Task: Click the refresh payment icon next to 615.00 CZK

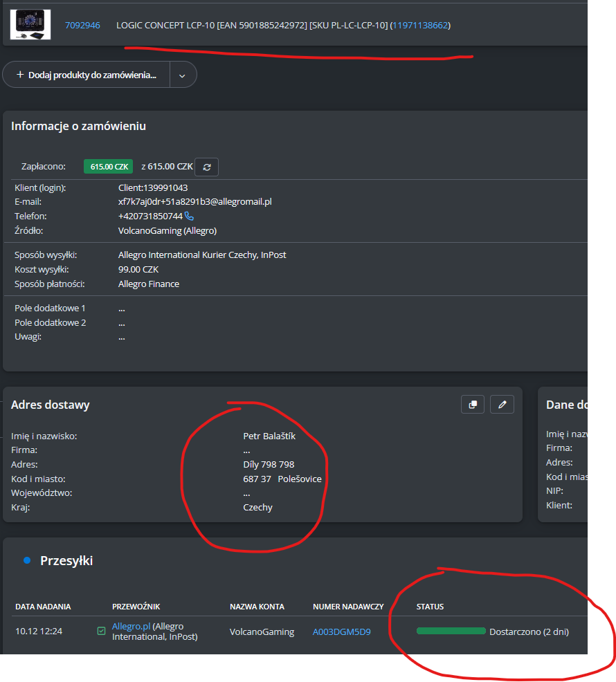Action: click(206, 167)
